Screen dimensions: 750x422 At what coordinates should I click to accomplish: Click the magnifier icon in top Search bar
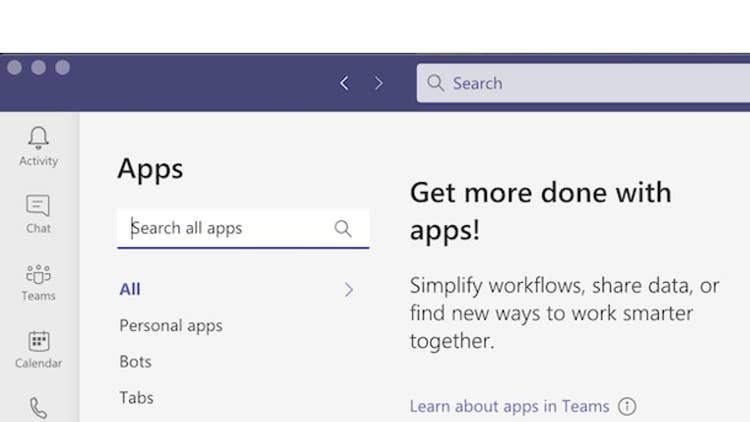[x=435, y=83]
